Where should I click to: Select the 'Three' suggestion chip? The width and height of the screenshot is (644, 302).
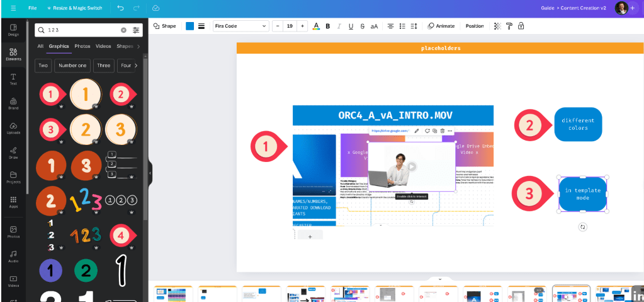pyautogui.click(x=103, y=66)
